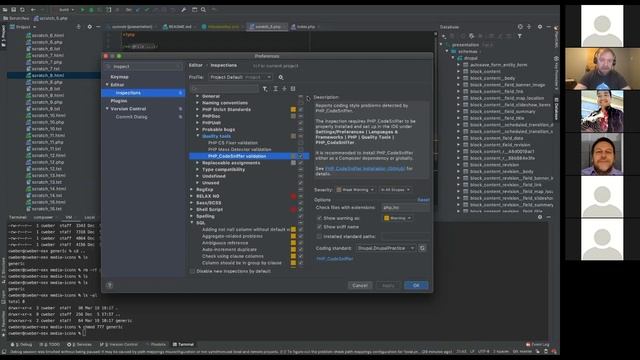Toggle PHP Strict Standards checkbox
Screen dimensions: 640x360
[301, 110]
